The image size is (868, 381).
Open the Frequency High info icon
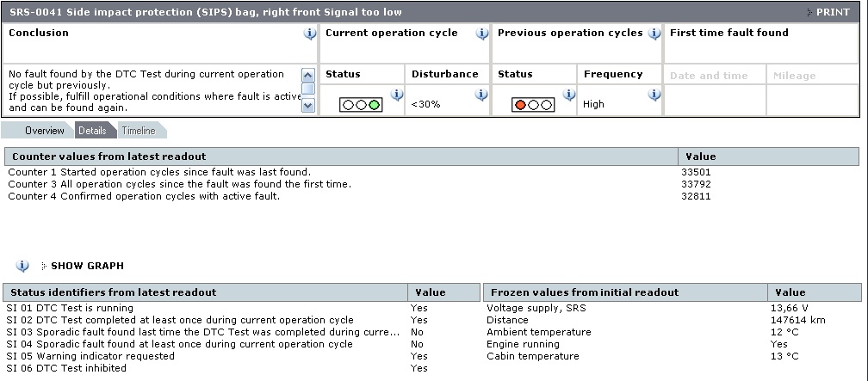(x=654, y=95)
